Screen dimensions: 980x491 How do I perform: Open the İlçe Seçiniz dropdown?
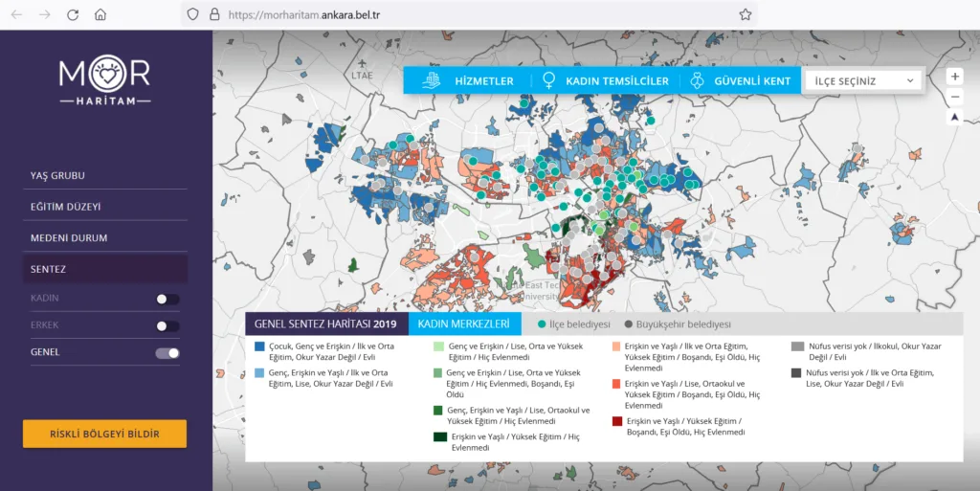tap(864, 81)
